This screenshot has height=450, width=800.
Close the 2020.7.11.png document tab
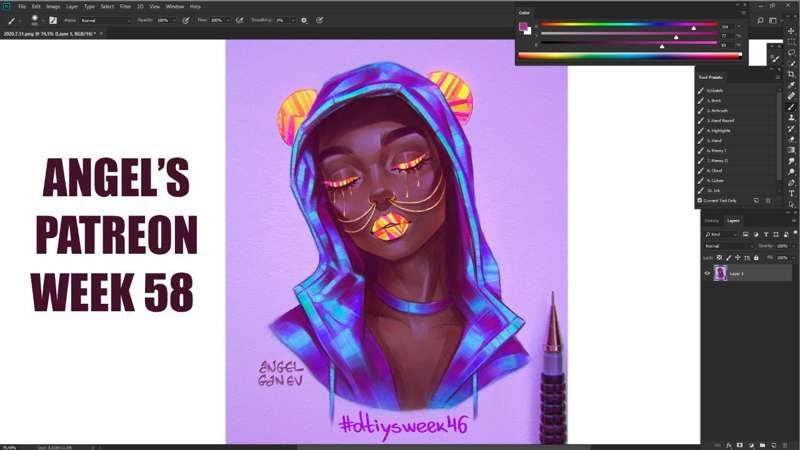(101, 34)
